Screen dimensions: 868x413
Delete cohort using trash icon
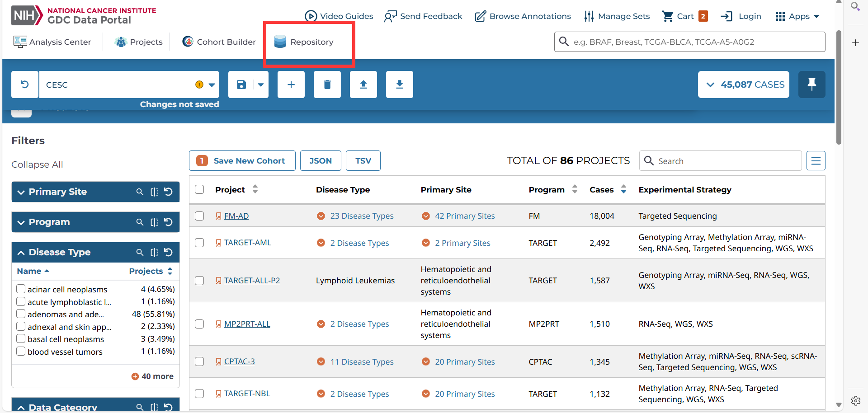[327, 84]
